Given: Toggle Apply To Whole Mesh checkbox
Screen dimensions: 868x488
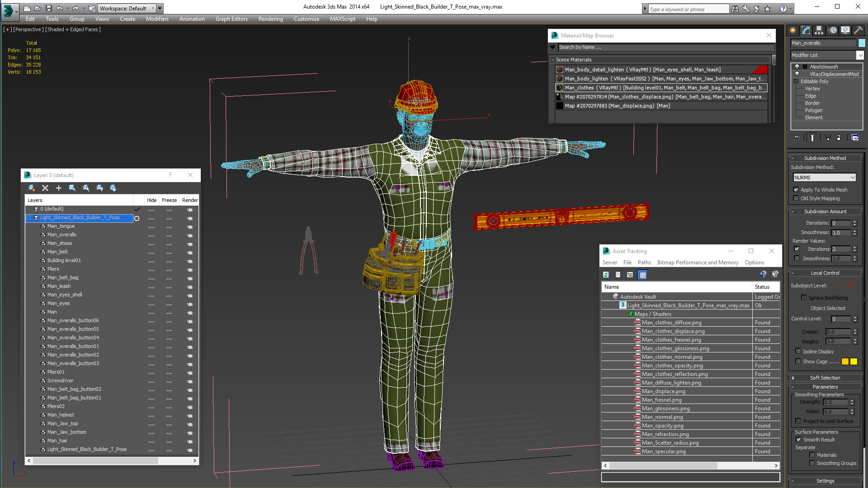Looking at the screenshot, I should pos(796,190).
